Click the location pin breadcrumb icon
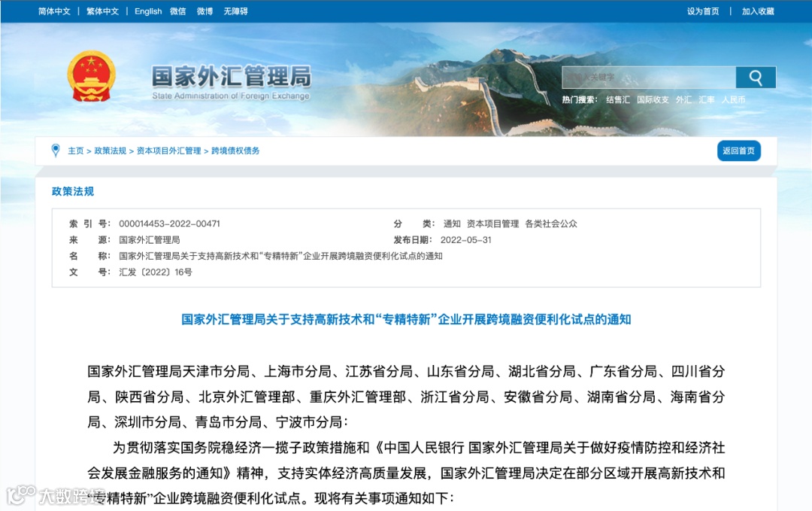This screenshot has height=511, width=812. point(56,151)
